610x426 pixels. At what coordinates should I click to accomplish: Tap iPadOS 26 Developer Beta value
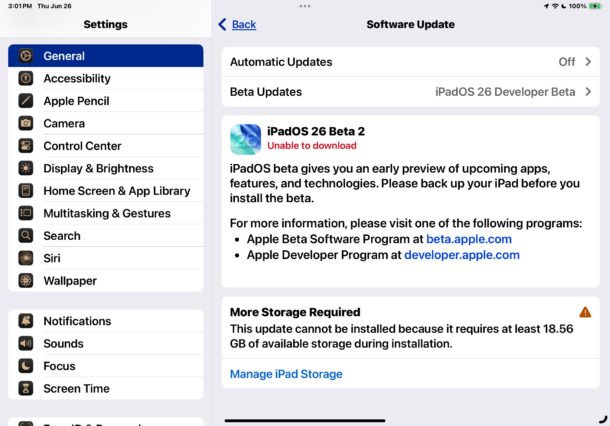[505, 92]
